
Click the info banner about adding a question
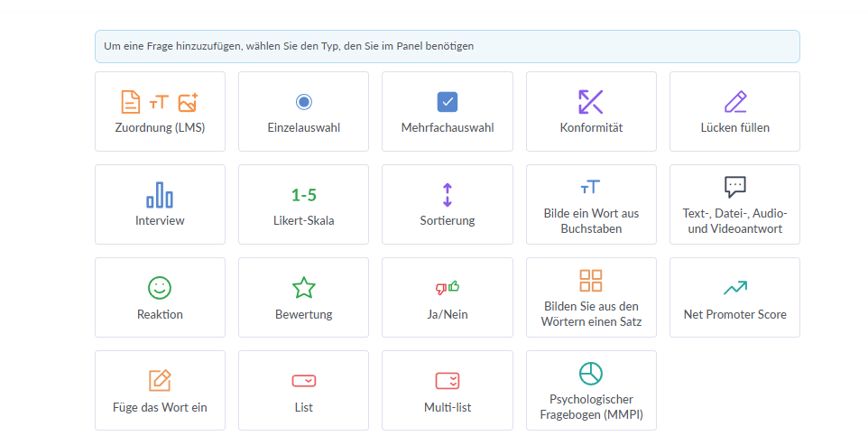[x=447, y=46]
